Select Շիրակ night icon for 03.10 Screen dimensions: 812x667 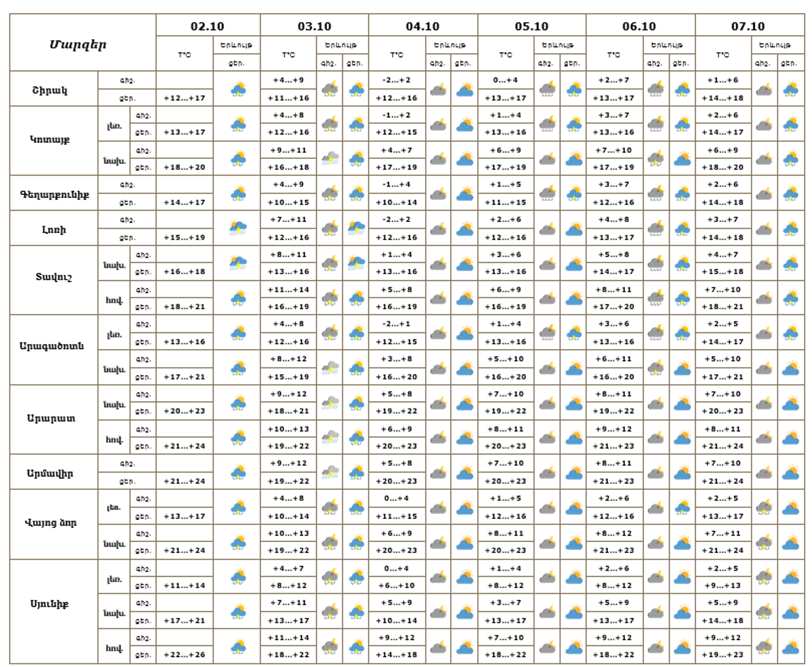(330, 89)
